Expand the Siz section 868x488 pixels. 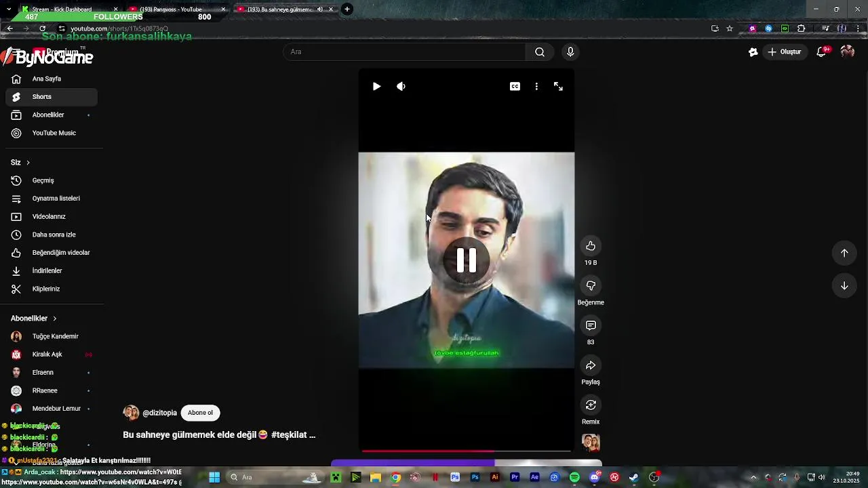pos(20,163)
